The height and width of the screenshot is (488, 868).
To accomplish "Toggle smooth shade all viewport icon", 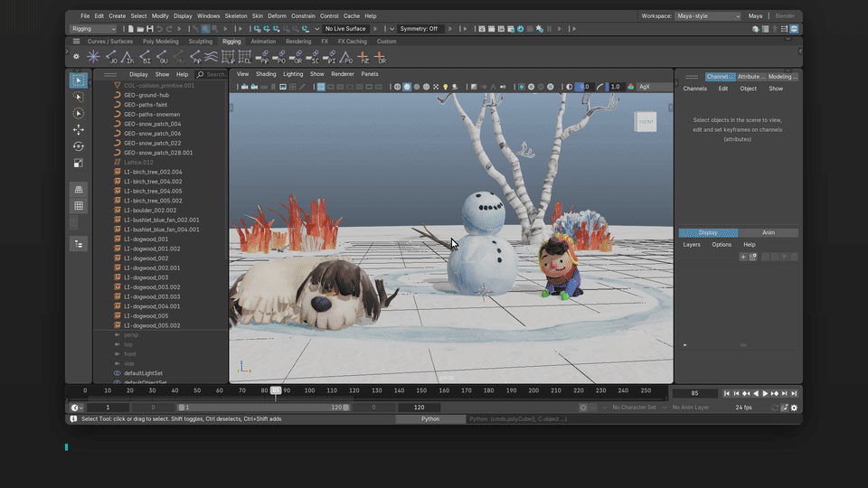I will 407,87.
